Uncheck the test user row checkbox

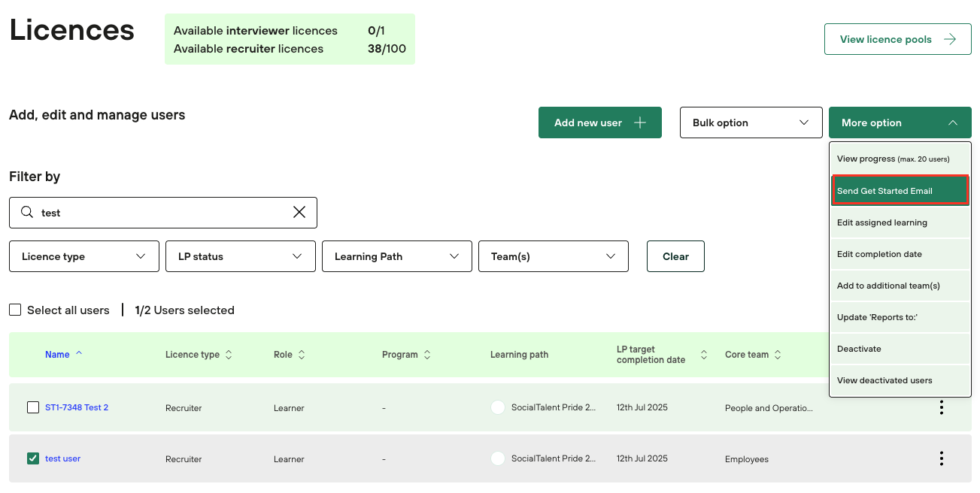(33, 458)
